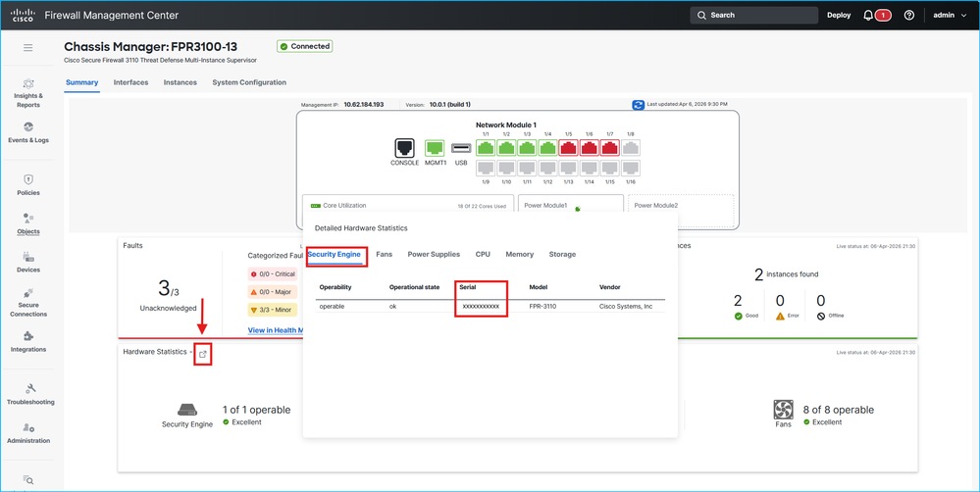Click the 0/0 - Major faults badge
This screenshot has width=980, height=492.
[x=272, y=292]
